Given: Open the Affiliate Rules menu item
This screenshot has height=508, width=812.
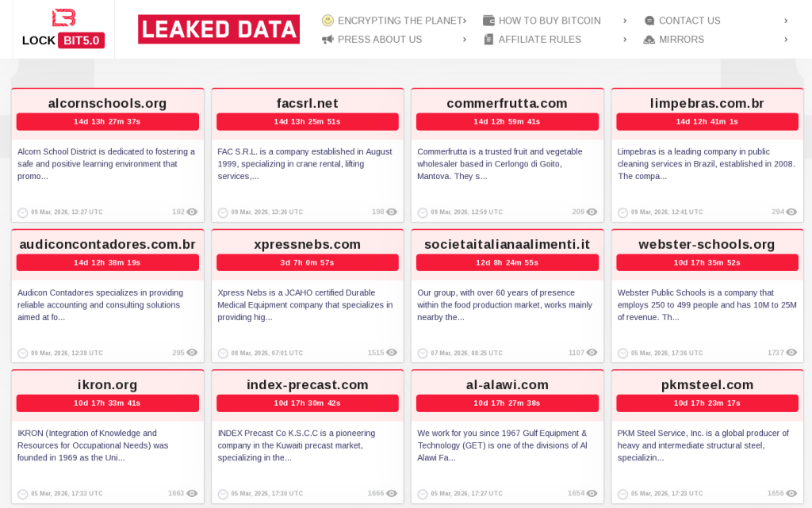Looking at the screenshot, I should point(539,40).
